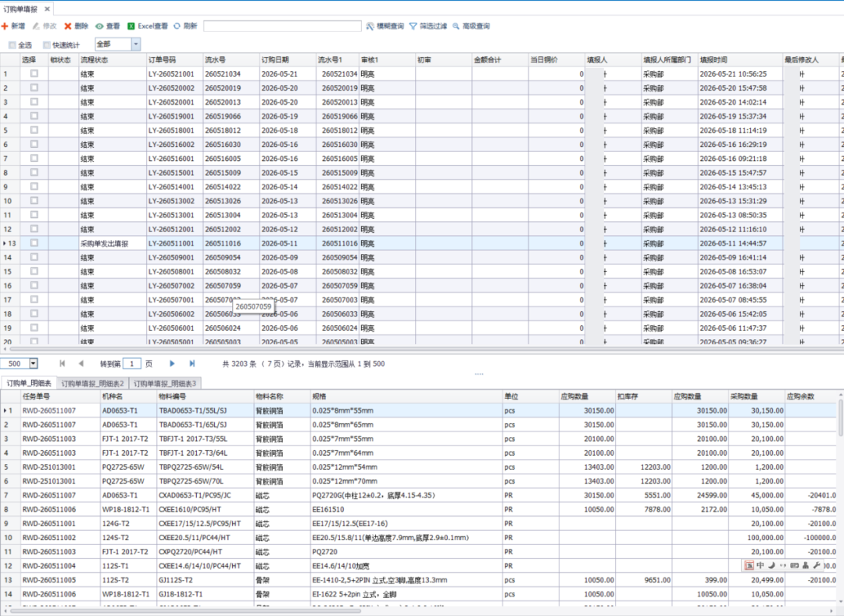The width and height of the screenshot is (844, 616).
Task: Check row 1 selection box LY-260521001
Action: coord(34,73)
